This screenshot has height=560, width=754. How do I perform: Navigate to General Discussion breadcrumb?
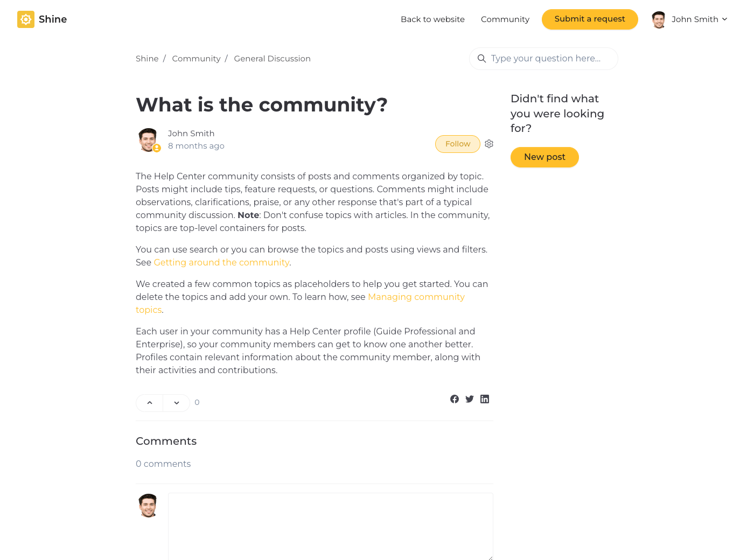coord(272,59)
